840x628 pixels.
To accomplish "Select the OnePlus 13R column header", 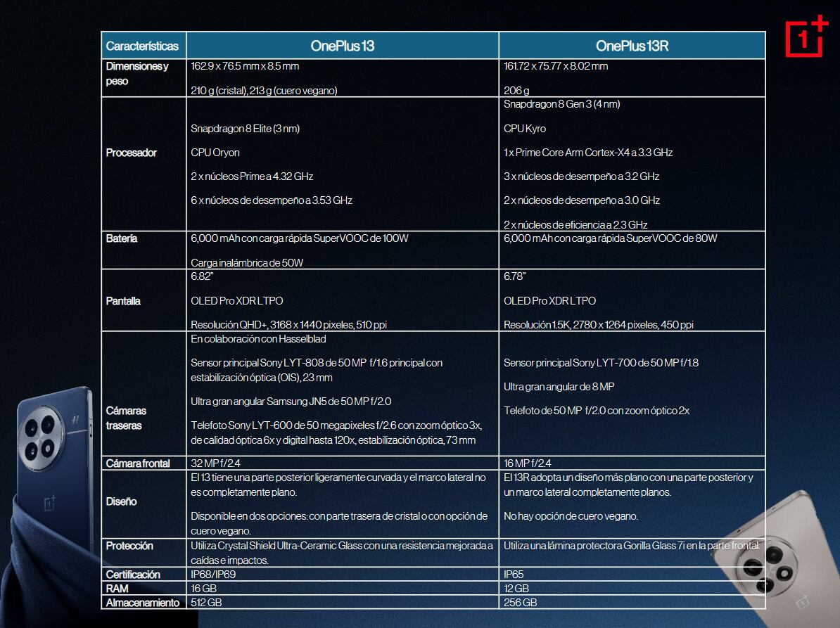I will pyautogui.click(x=632, y=46).
